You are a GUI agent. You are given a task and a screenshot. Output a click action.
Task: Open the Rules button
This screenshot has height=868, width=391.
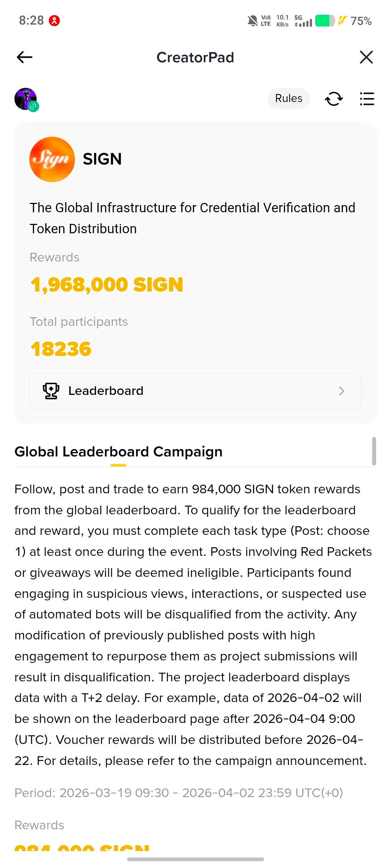pyautogui.click(x=289, y=98)
